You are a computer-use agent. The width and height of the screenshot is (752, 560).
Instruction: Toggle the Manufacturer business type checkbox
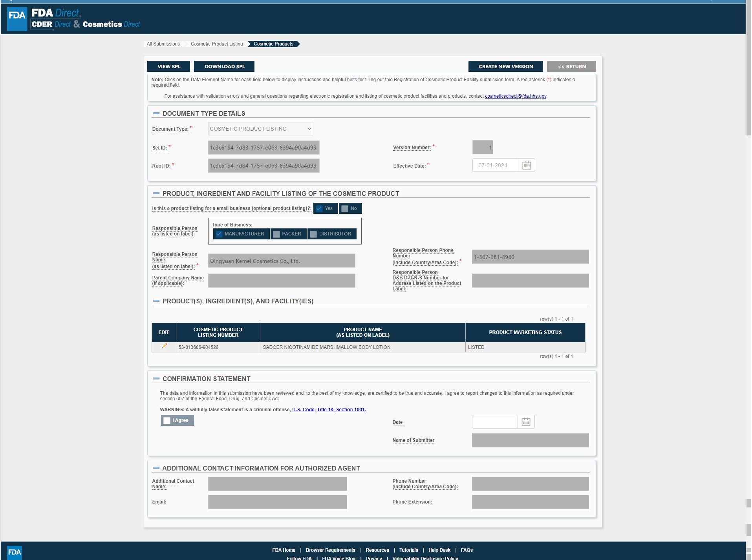tap(219, 234)
